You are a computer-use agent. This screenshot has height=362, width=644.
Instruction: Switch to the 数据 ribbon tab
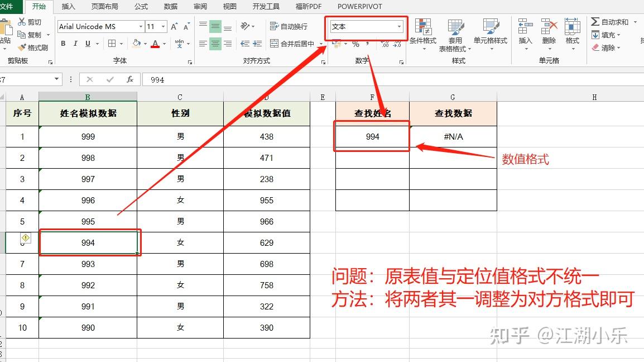pos(170,7)
